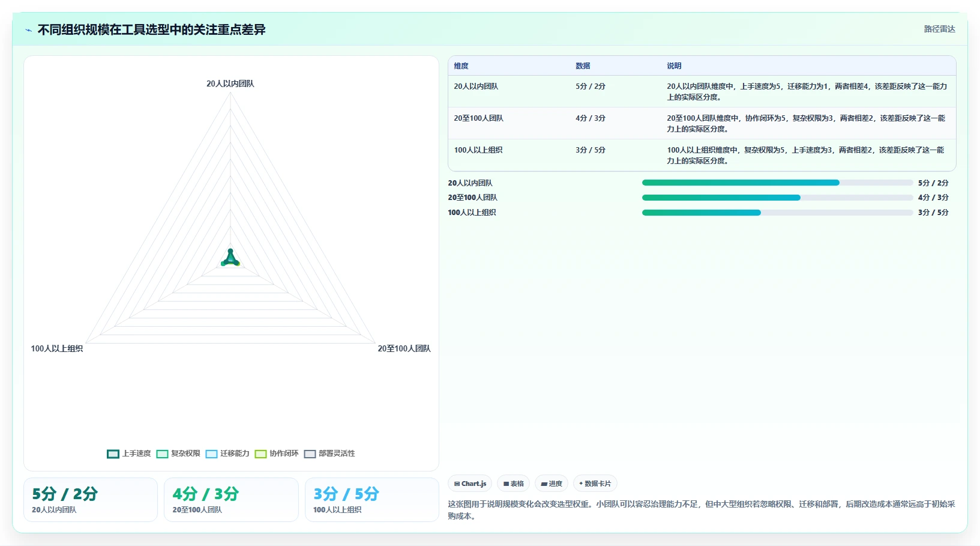Click the 说明 column header
Screen dimensions: 980x546
point(674,66)
